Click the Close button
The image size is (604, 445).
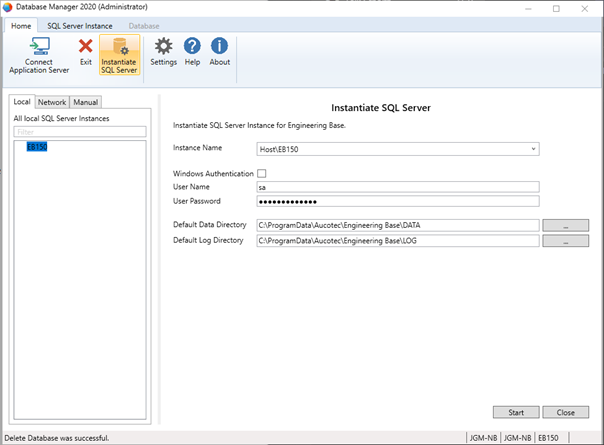pyautogui.click(x=565, y=412)
